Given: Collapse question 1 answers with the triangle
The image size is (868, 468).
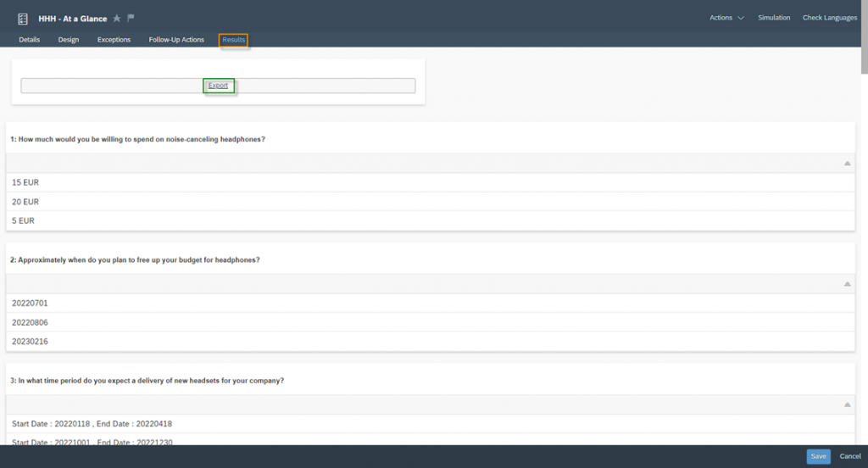Looking at the screenshot, I should (x=847, y=164).
